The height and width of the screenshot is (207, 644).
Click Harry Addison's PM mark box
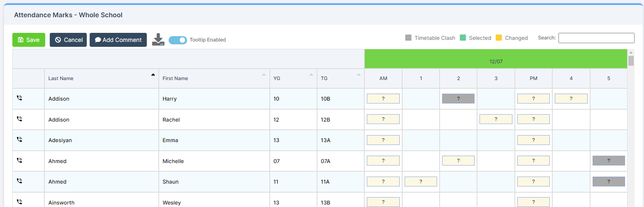[x=533, y=99]
